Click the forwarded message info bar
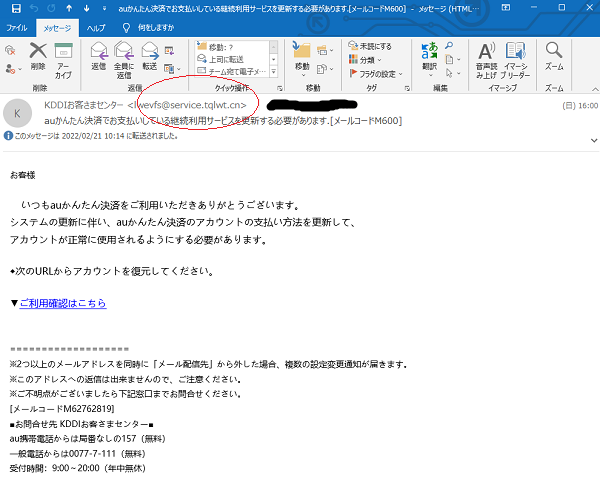Viewport: 600px width, 493px height. 91,136
